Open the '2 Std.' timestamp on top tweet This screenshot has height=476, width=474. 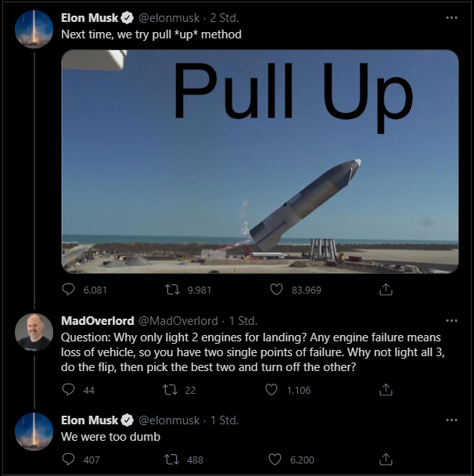(x=224, y=17)
